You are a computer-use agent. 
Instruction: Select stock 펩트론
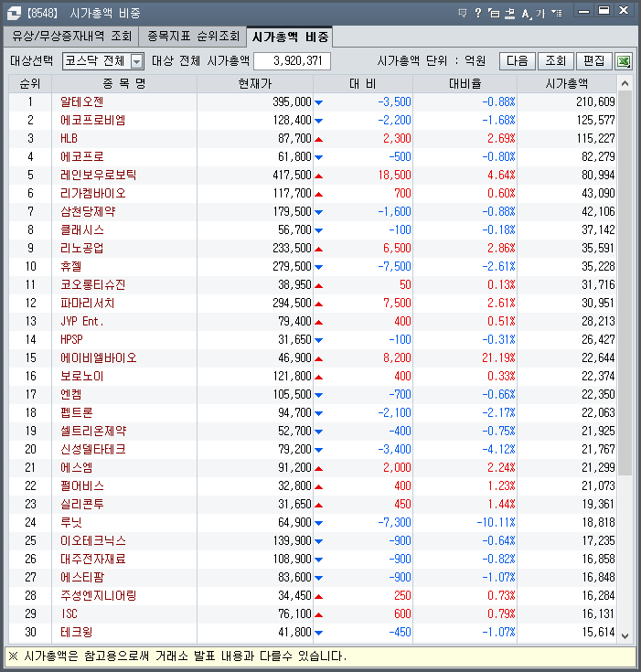point(76,412)
